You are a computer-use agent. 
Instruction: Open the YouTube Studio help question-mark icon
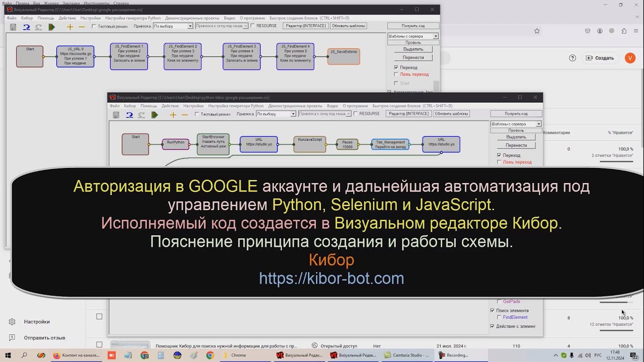click(573, 58)
